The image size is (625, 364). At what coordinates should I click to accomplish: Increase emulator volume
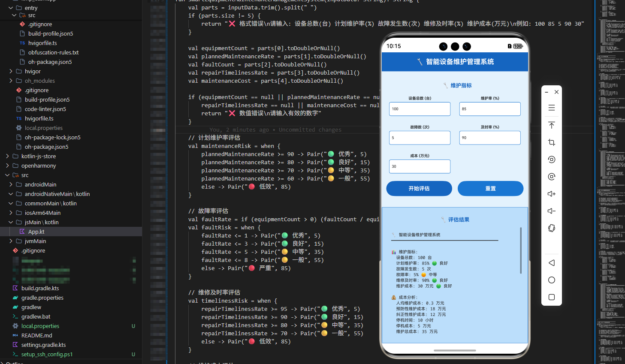tap(552, 194)
